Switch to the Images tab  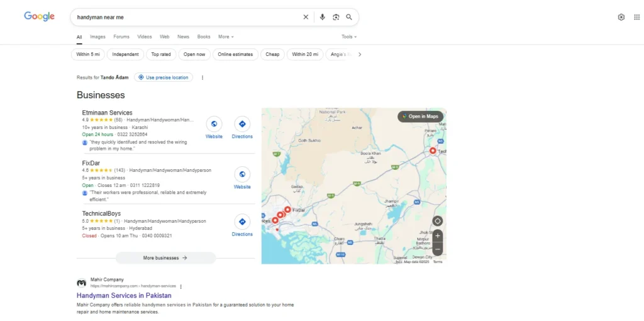(x=97, y=37)
